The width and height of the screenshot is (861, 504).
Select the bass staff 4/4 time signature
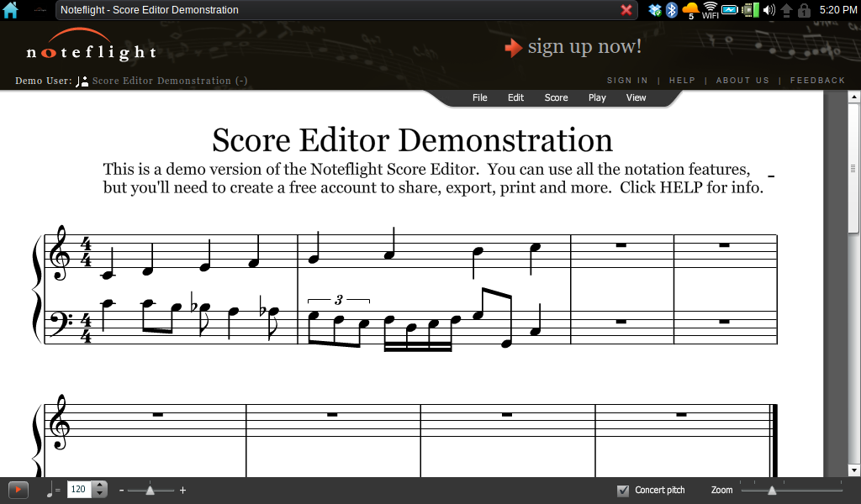point(86,328)
